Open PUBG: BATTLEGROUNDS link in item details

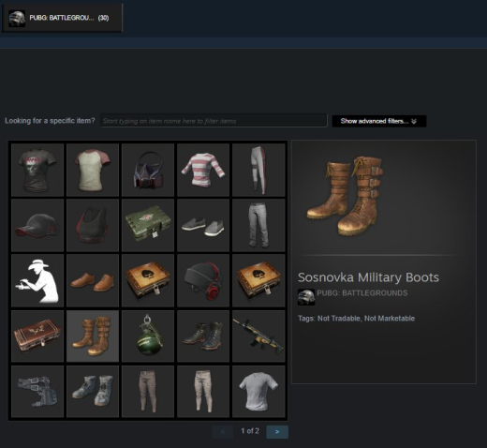coord(362,293)
